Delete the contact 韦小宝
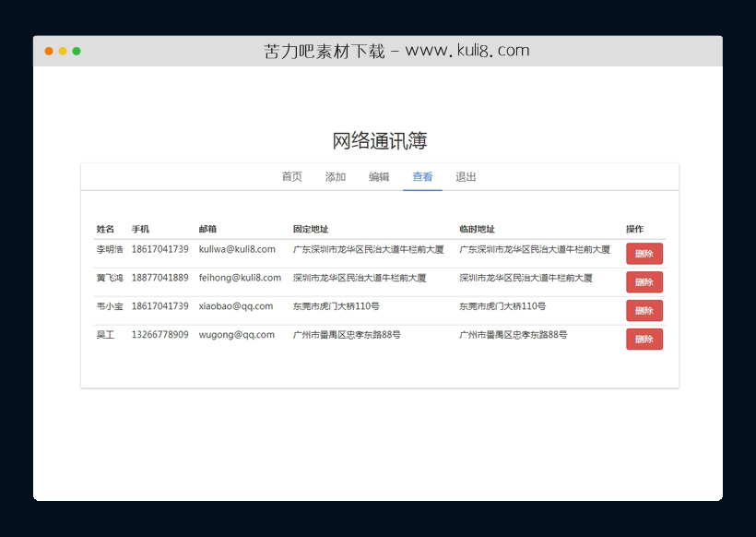 (x=644, y=310)
